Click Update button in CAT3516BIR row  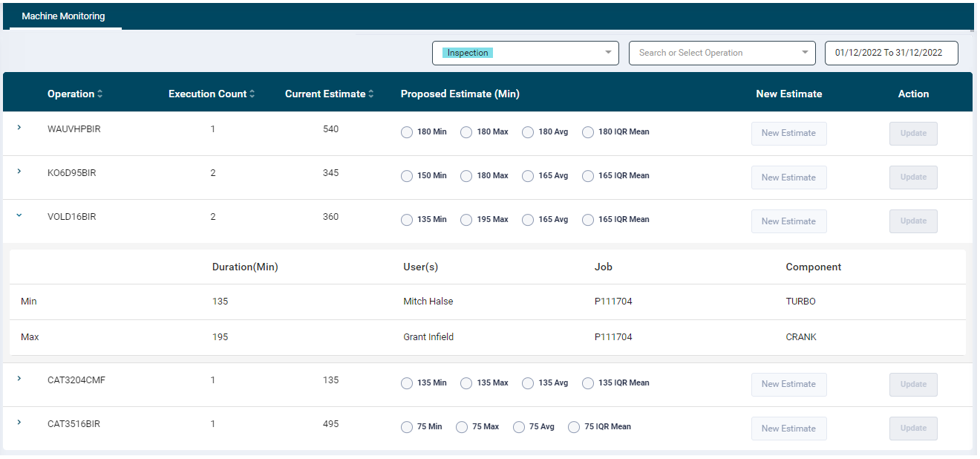click(913, 428)
